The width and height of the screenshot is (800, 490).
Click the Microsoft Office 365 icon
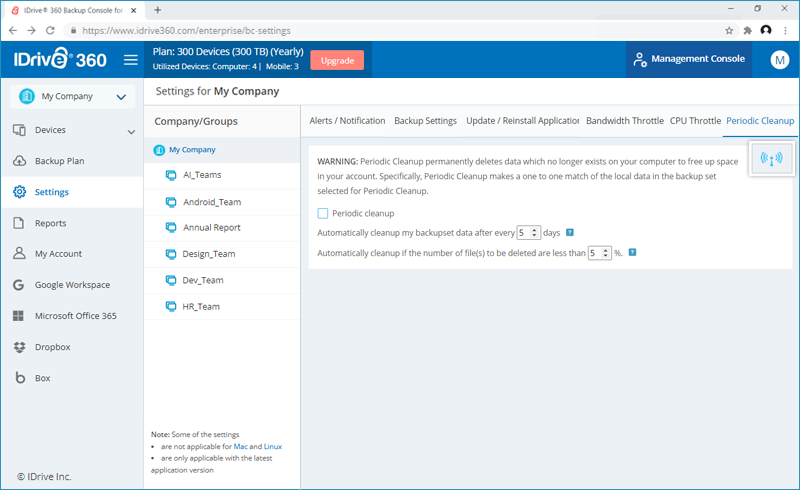(x=19, y=316)
